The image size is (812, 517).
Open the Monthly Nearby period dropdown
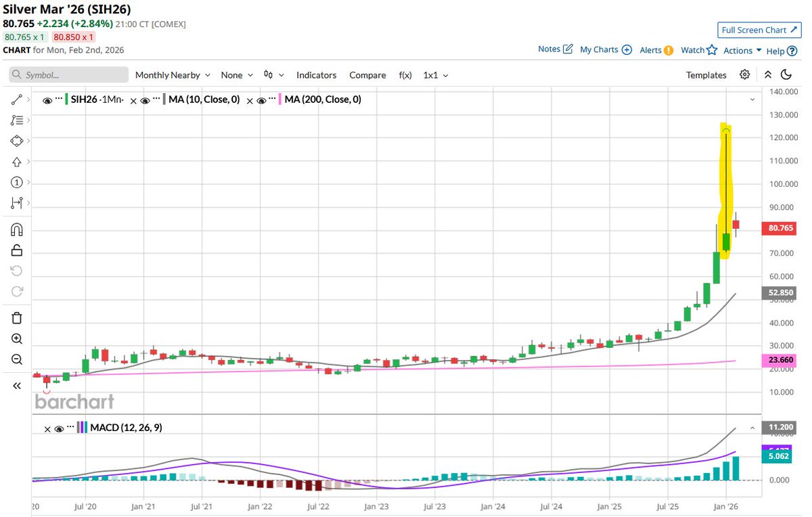click(x=173, y=75)
